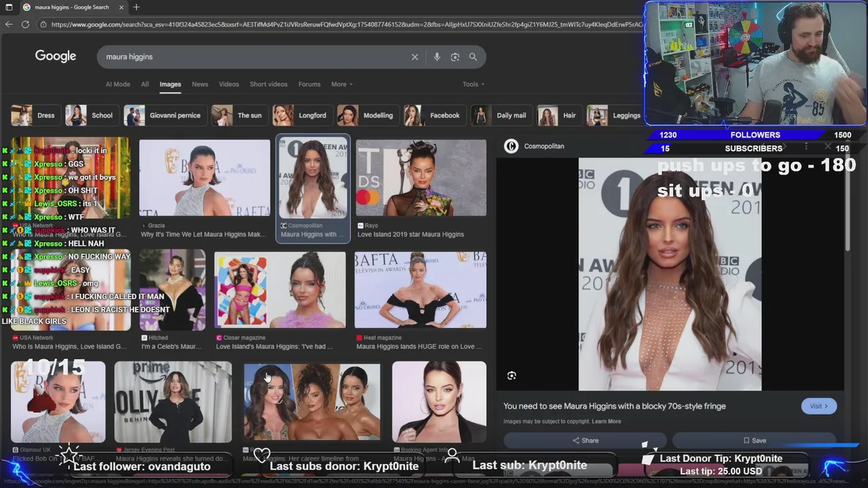
Task: Filter images by Daily mail chip
Action: [x=500, y=115]
